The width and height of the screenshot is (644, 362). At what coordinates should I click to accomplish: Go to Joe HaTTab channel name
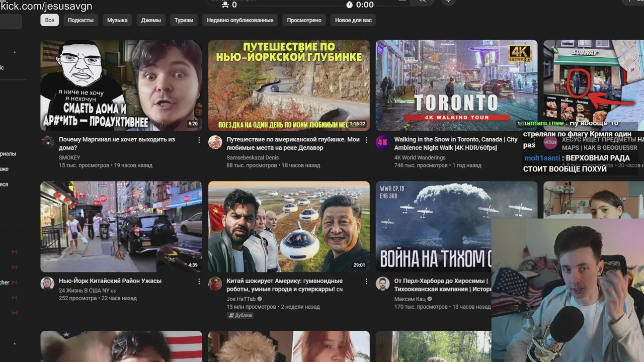[241, 299]
